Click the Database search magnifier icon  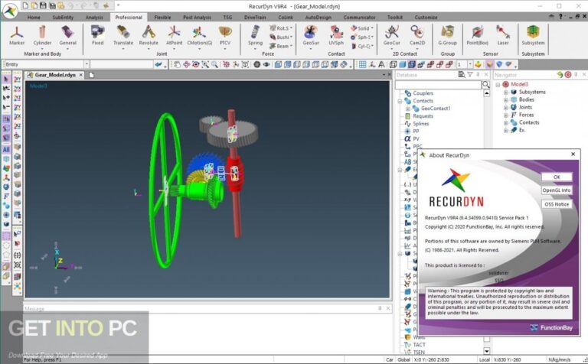point(485,85)
